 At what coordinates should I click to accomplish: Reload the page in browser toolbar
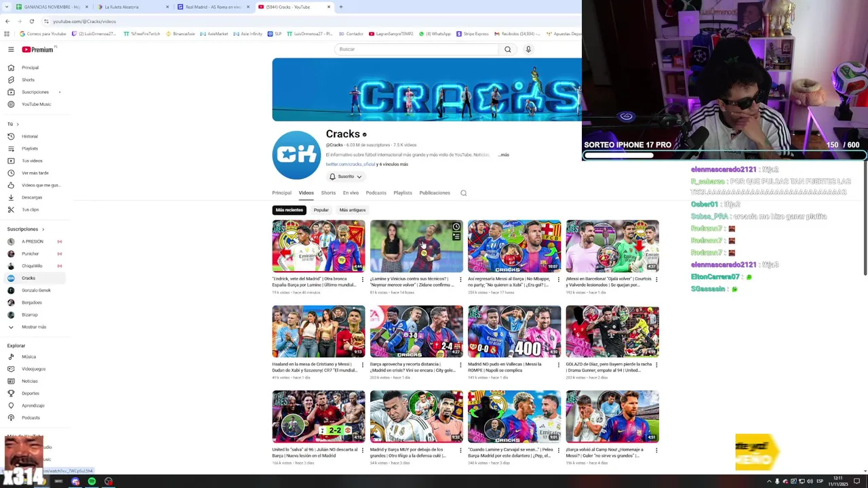31,21
